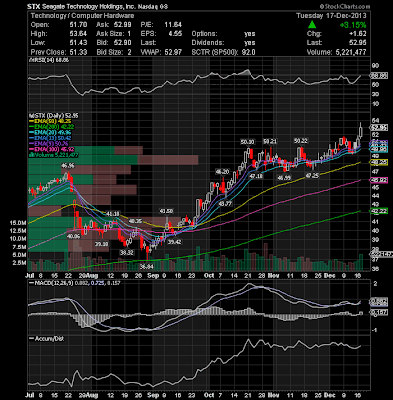Click the Dec marker under the Accum/Dist panel

coord(330,395)
